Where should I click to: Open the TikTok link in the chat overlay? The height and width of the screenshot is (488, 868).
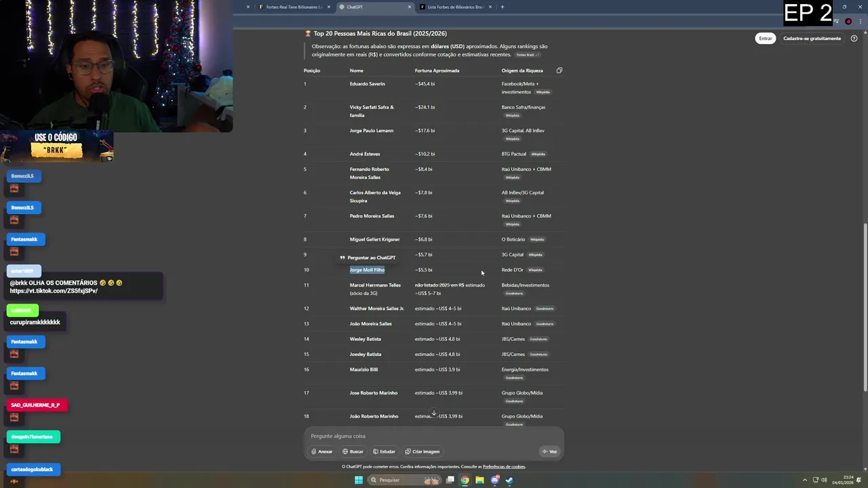pyautogui.click(x=54, y=291)
